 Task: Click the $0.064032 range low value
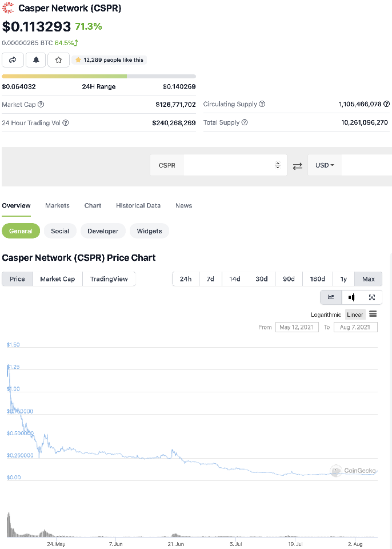click(x=19, y=86)
